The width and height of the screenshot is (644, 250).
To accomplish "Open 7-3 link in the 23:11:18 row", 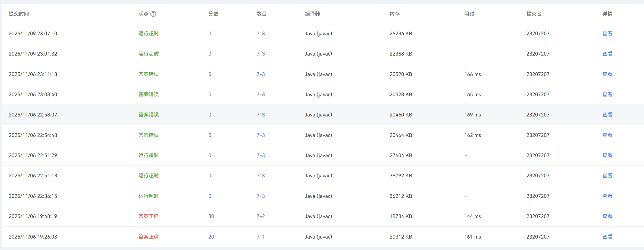I will click(260, 74).
